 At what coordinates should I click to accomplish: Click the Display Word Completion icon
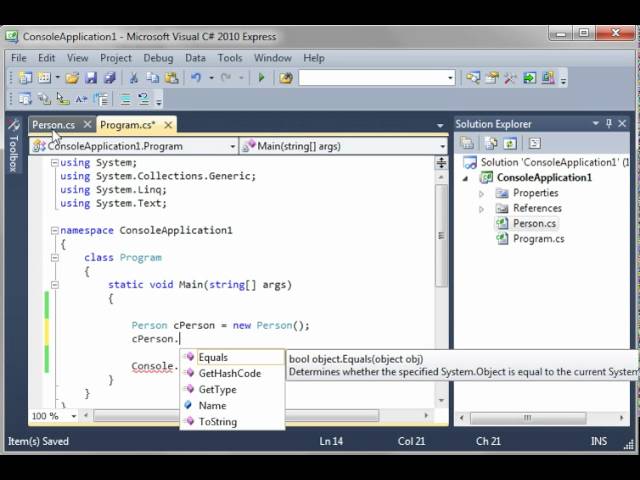pos(81,99)
